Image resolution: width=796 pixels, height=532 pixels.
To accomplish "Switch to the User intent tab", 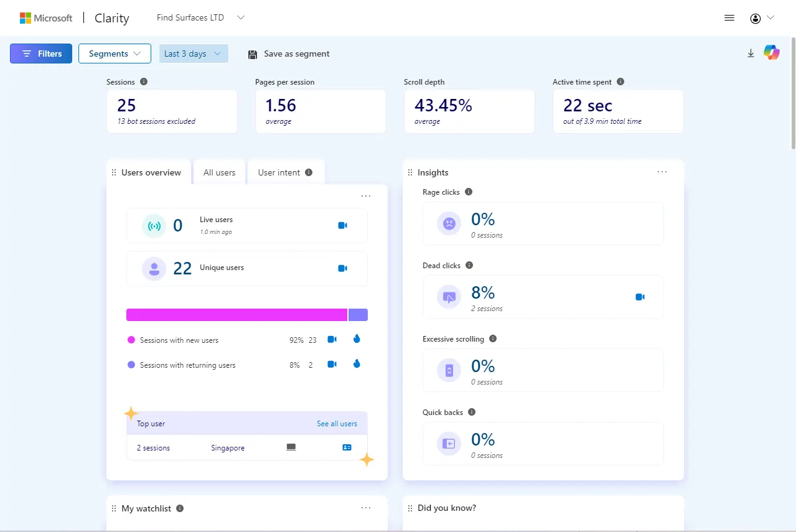I will coord(286,172).
